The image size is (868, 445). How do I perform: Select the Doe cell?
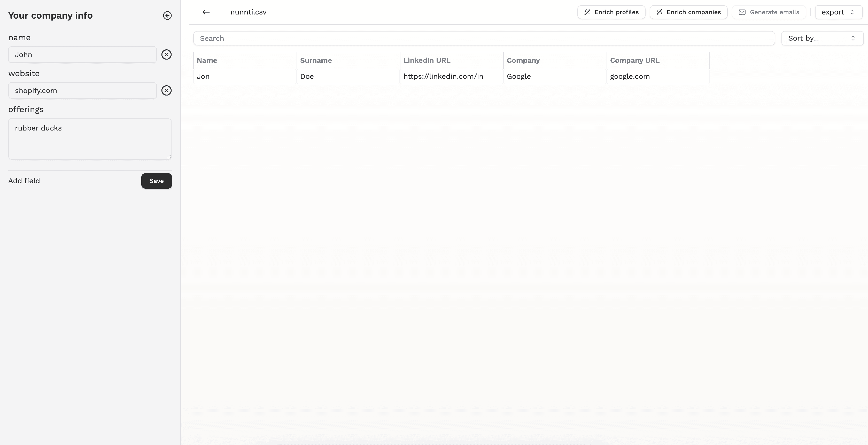[348, 76]
